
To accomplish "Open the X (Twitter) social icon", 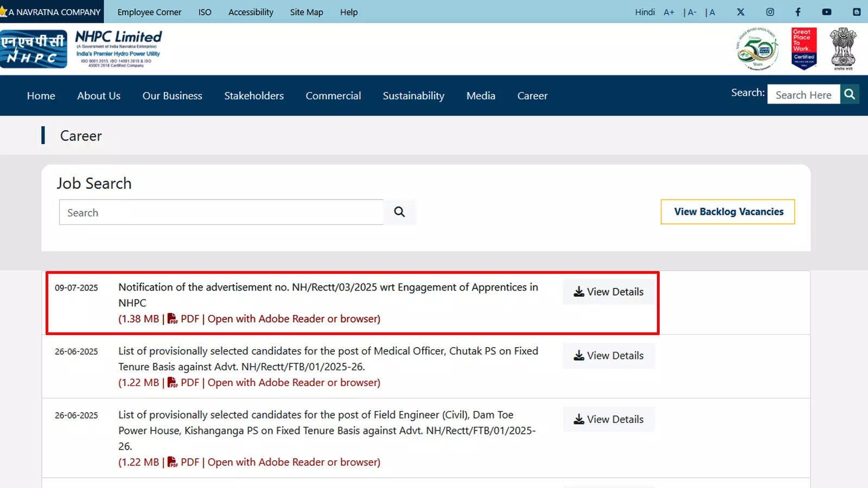I will point(741,12).
